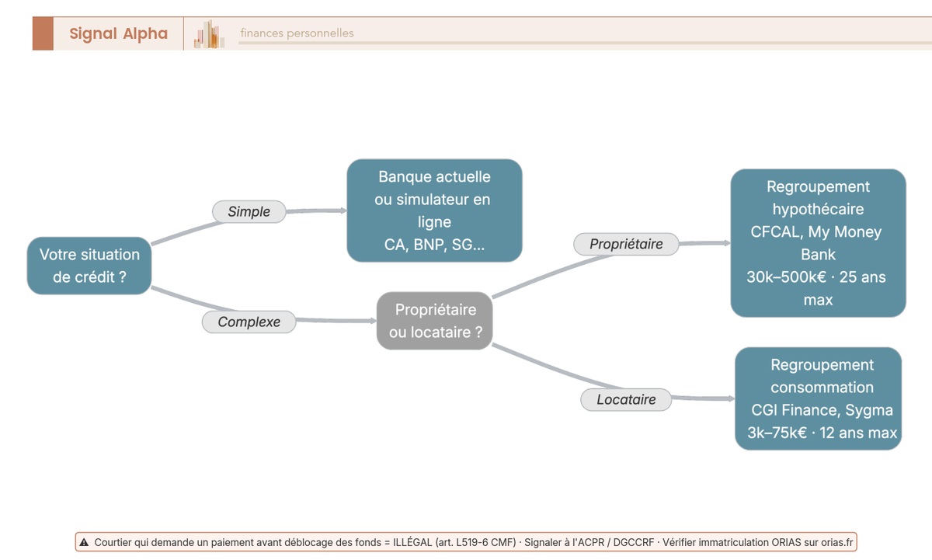932x560 pixels.
Task: Select the Regroupement hypothécaire result box
Action: (818, 243)
